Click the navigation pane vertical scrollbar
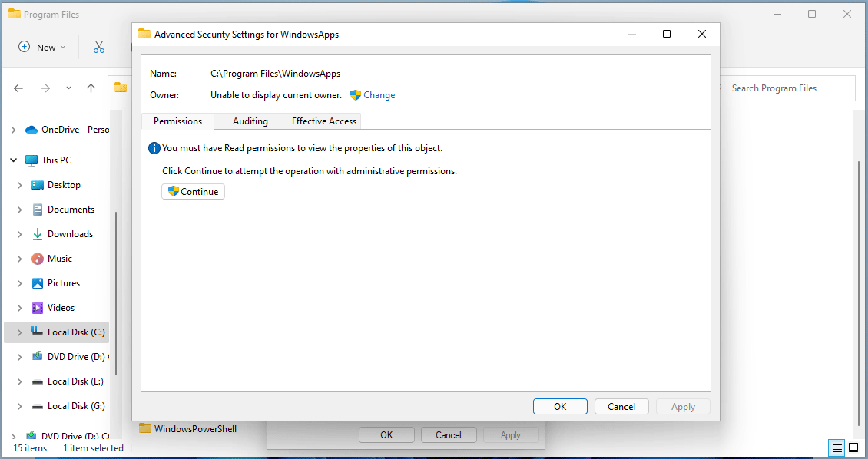This screenshot has height=459, width=868. (x=116, y=293)
